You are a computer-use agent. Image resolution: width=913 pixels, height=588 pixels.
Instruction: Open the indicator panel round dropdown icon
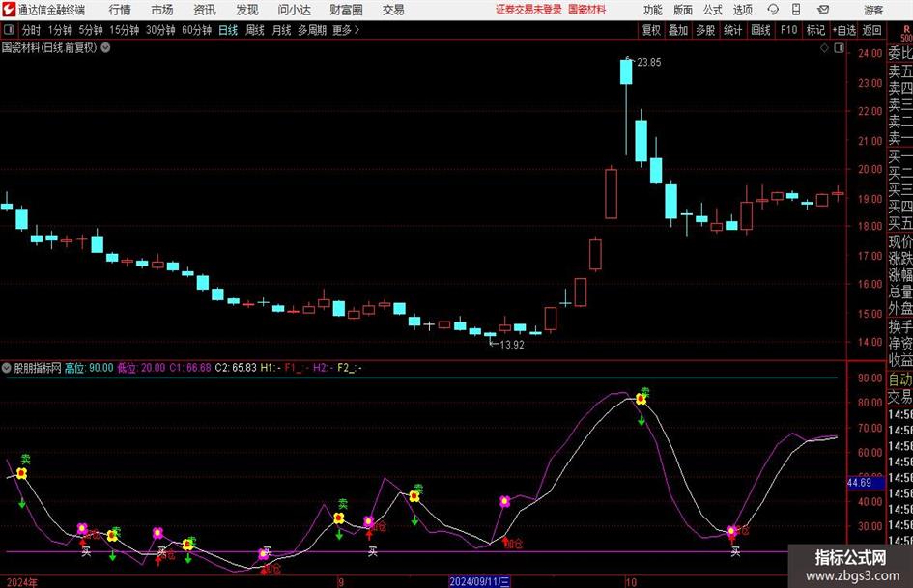[7, 368]
